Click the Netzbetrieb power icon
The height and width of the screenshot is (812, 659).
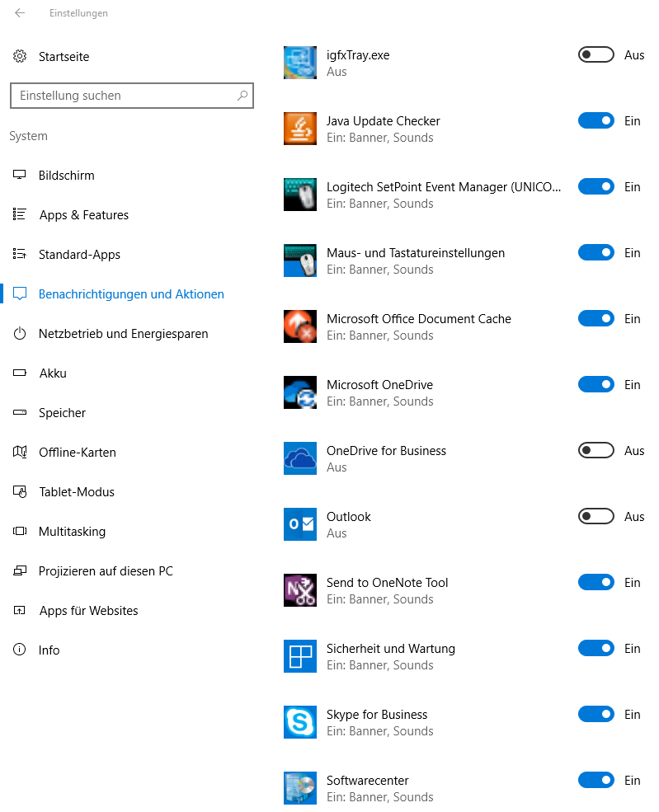point(20,333)
